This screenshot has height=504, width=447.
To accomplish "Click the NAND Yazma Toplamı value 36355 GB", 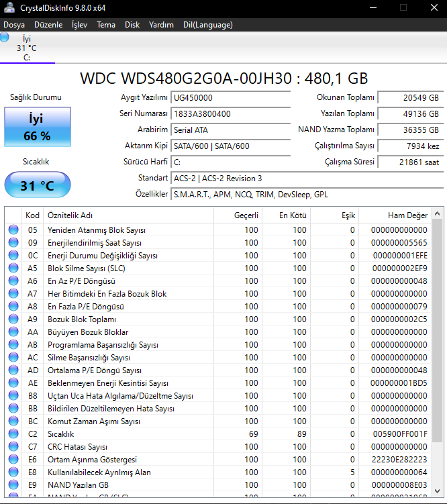I will pyautogui.click(x=410, y=130).
